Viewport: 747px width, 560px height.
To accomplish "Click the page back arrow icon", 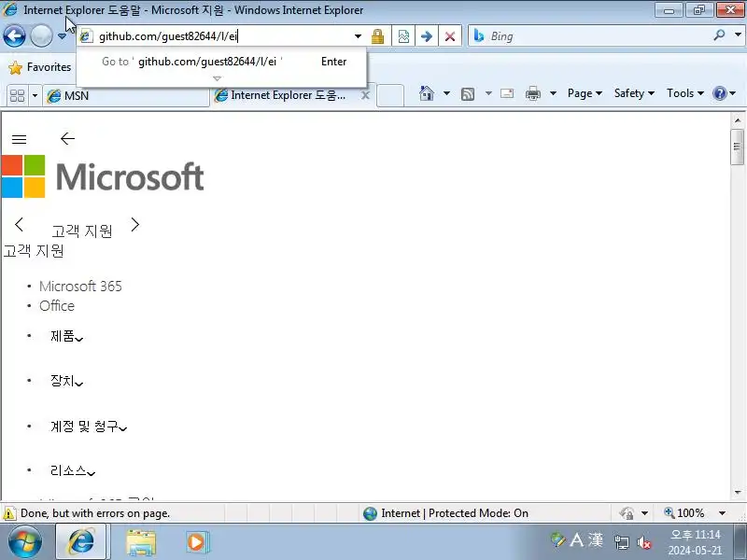I will 67,138.
